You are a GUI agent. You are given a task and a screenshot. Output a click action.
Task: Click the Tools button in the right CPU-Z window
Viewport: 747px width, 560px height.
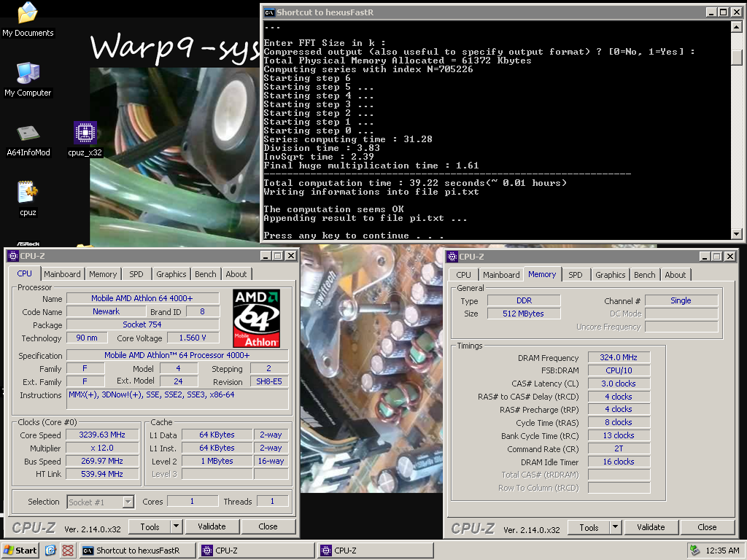click(x=589, y=527)
